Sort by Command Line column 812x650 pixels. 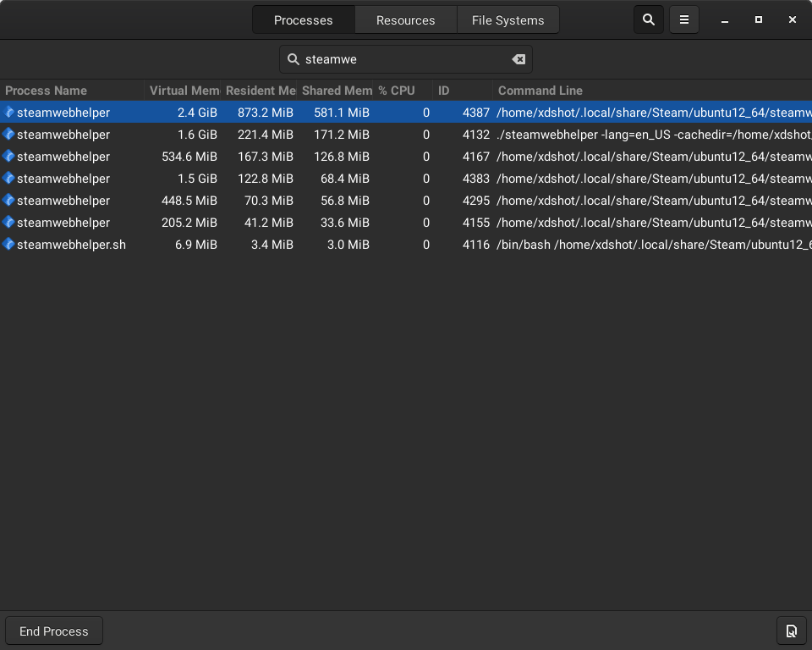point(652,91)
